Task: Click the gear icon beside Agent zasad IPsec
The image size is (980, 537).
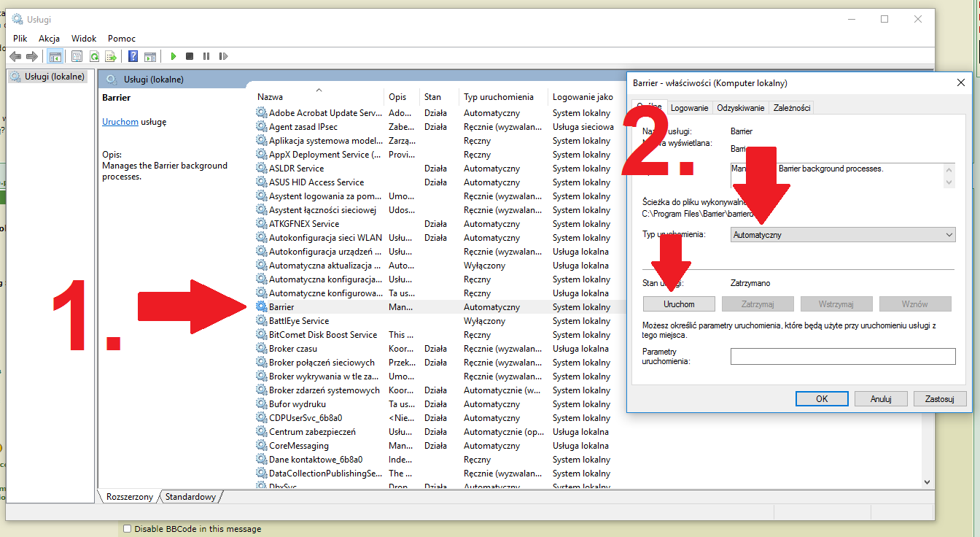Action: [x=262, y=127]
